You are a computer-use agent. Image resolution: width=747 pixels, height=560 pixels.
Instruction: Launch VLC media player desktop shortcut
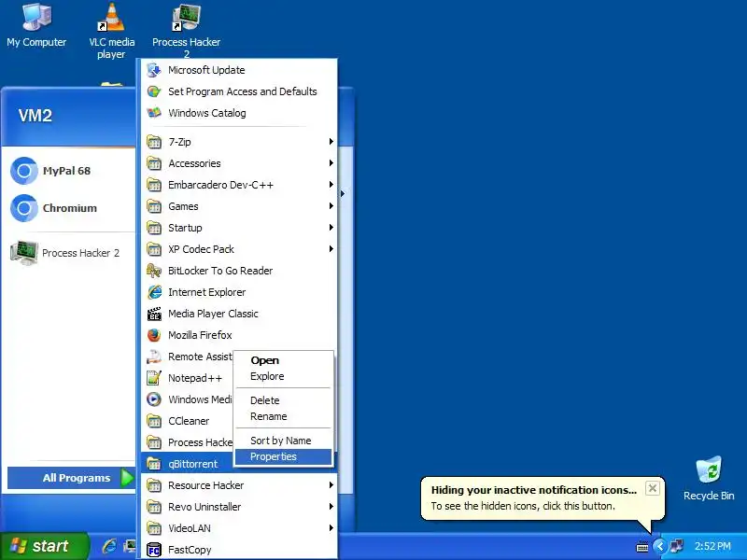click(111, 31)
